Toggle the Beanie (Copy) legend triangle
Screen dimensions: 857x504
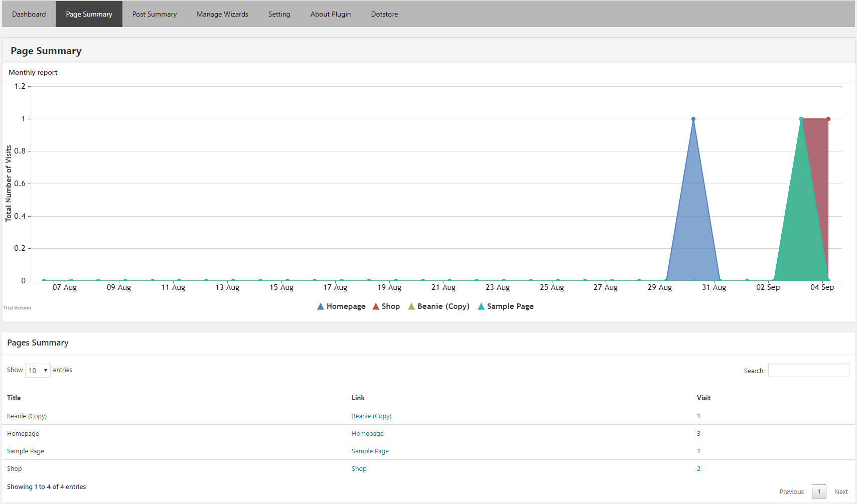(x=411, y=306)
